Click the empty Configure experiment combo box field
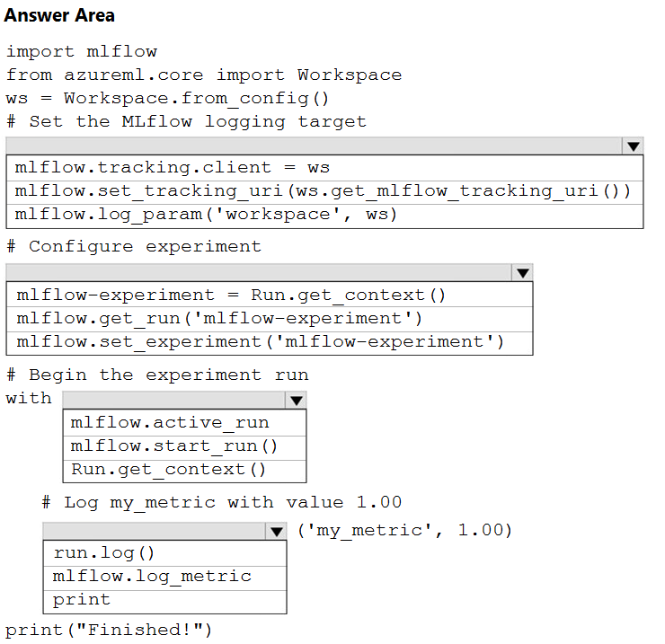Viewport: 665px width, 644px height. (x=259, y=273)
